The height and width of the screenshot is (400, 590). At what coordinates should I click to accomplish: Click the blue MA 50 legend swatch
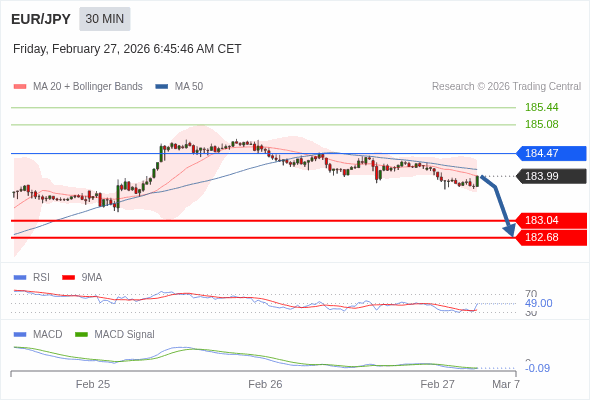click(x=162, y=87)
